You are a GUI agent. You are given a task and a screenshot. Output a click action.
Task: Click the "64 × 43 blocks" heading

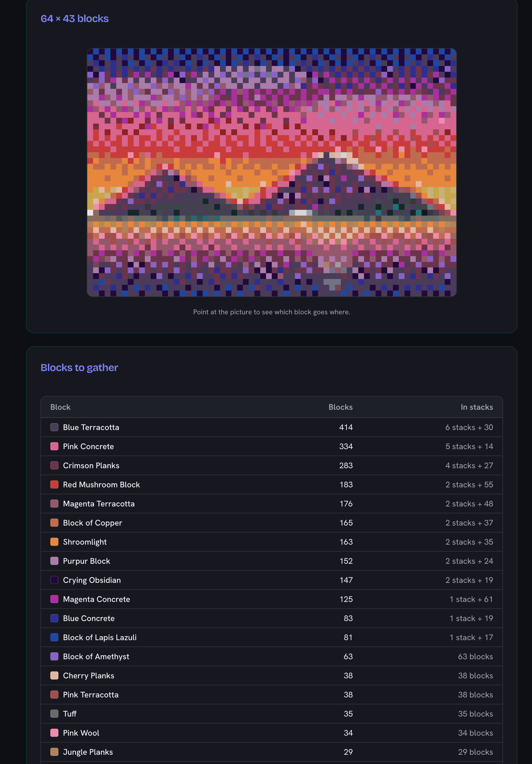[75, 19]
